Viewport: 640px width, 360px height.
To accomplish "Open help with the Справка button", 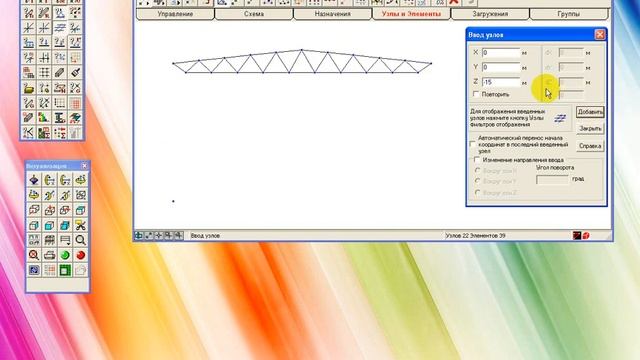I will coord(590,146).
